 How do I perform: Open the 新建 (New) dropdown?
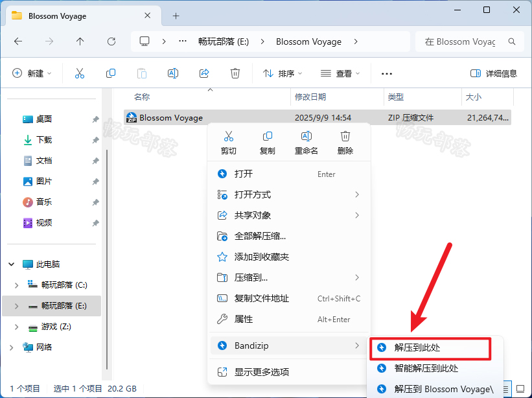pyautogui.click(x=32, y=73)
